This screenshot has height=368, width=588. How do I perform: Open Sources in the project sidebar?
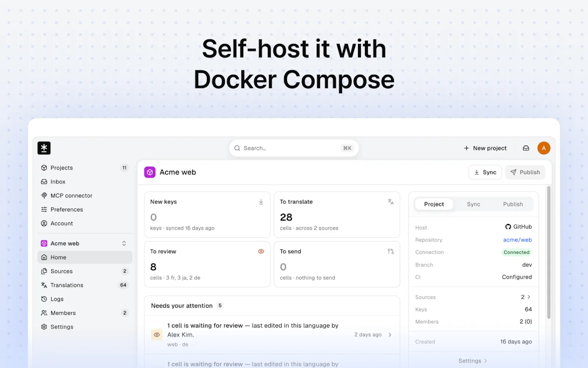click(85, 271)
